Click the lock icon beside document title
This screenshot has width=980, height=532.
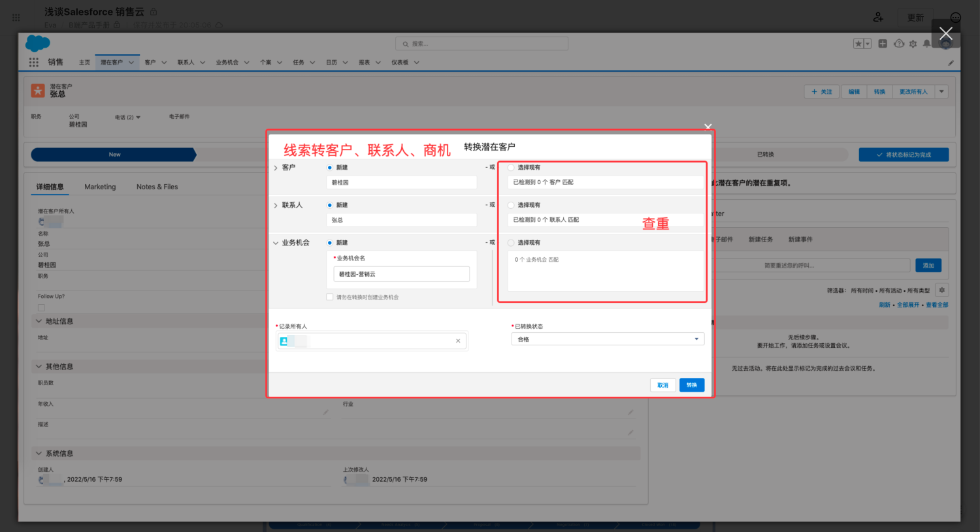pyautogui.click(x=154, y=12)
